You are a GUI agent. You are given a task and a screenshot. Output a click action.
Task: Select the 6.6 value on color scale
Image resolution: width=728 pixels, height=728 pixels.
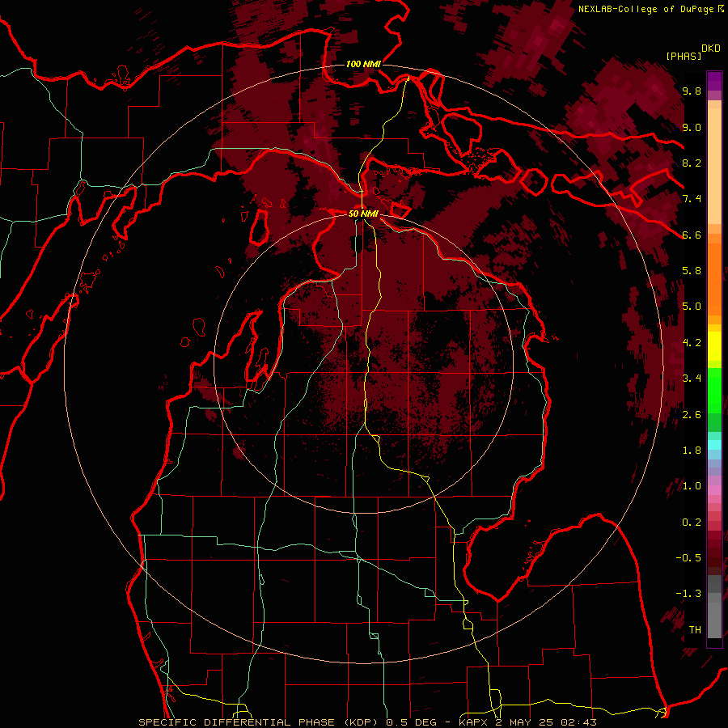pos(692,235)
